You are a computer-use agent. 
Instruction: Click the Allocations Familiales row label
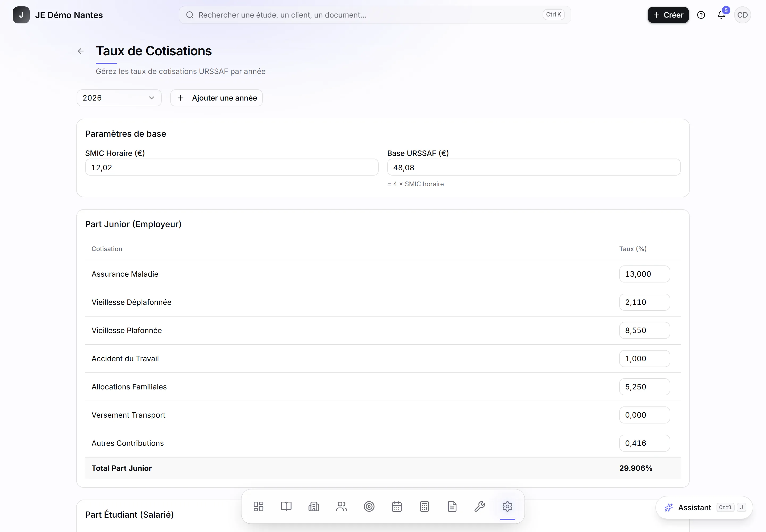coord(129,387)
